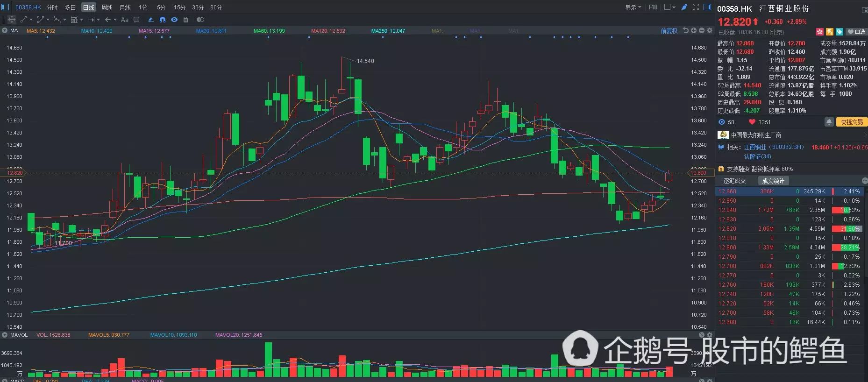Set price alert via bell icon
This screenshot has width=868, height=382.
(x=829, y=122)
